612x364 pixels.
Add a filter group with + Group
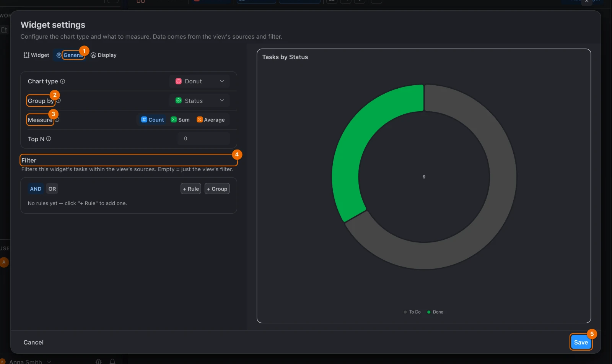click(217, 189)
